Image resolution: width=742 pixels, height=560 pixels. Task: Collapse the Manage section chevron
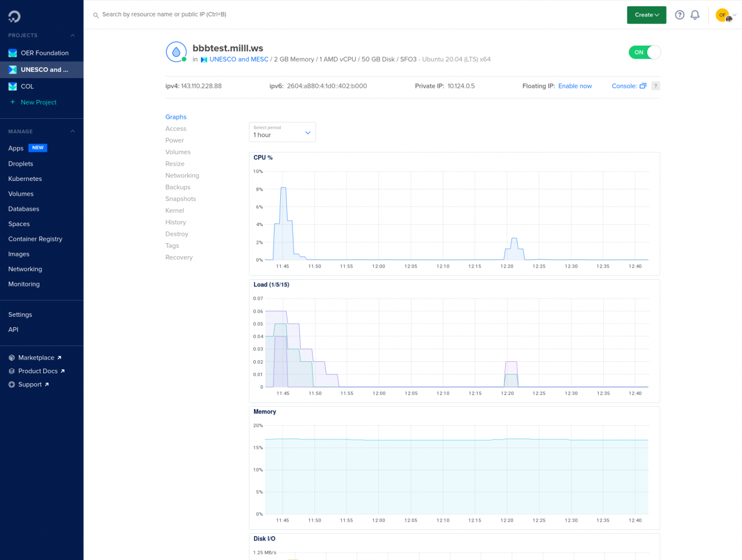pos(72,131)
